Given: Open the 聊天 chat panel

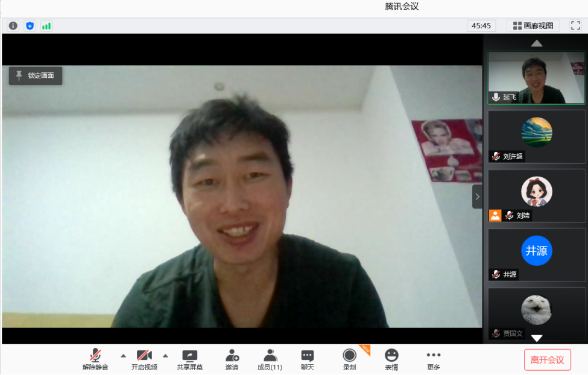Looking at the screenshot, I should [308, 360].
